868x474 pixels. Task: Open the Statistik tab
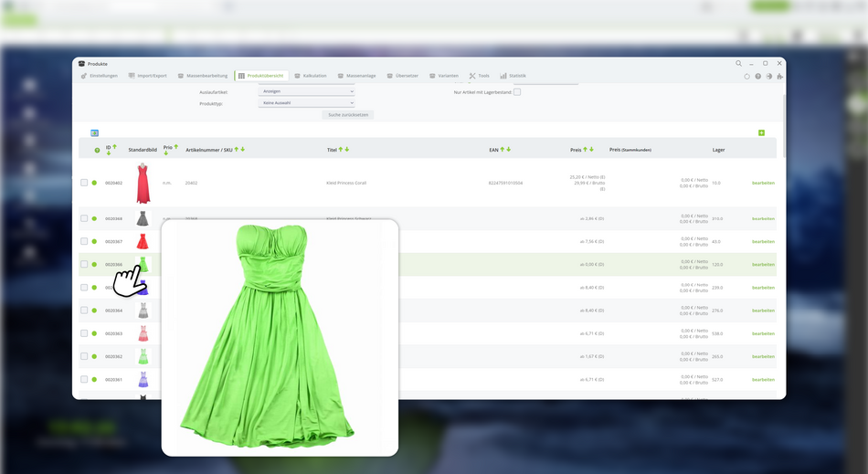point(513,76)
